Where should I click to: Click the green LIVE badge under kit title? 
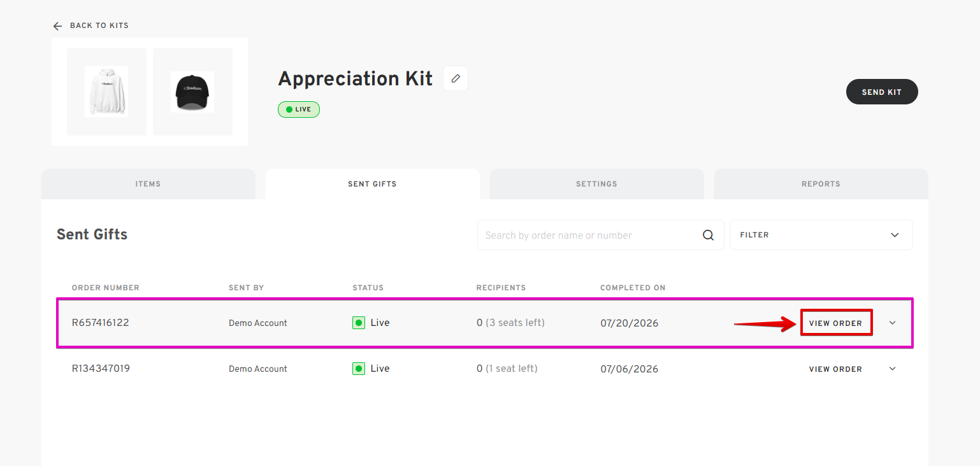(x=299, y=109)
